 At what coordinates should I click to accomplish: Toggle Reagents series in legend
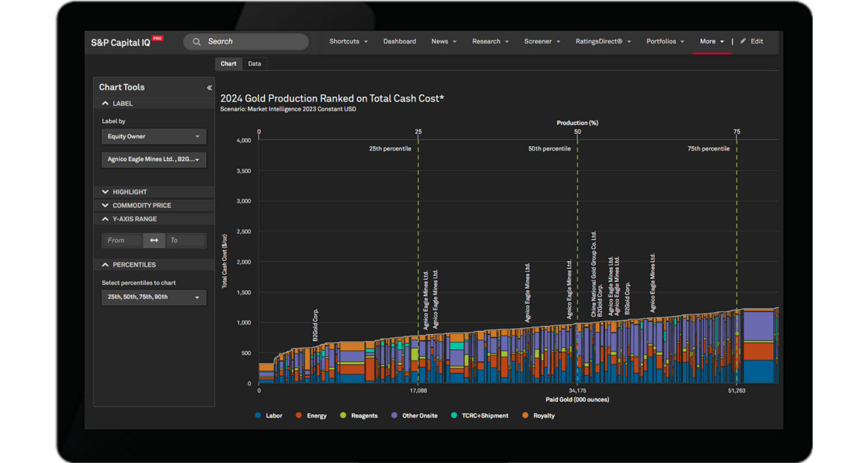tap(359, 416)
